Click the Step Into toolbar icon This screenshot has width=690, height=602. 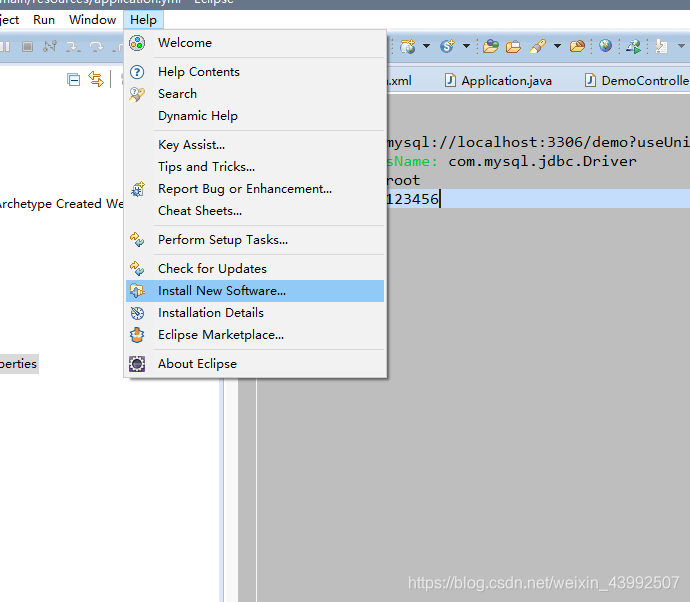[x=73, y=46]
